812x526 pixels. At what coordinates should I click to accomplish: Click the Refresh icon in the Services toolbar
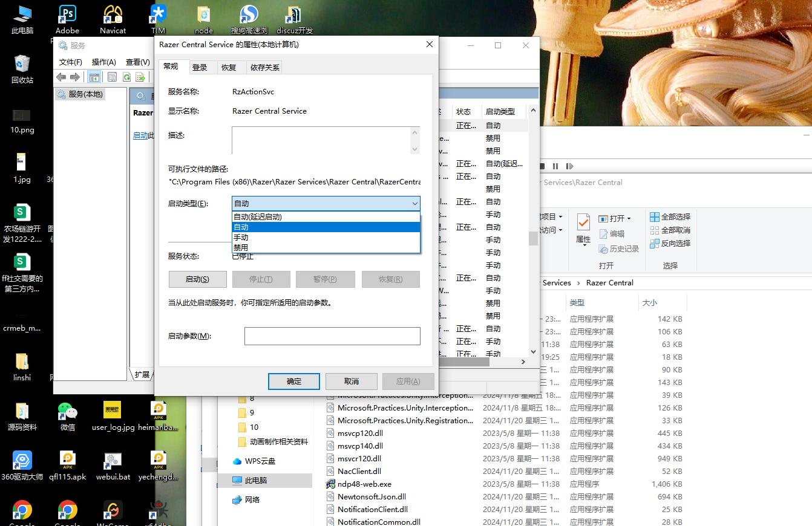pos(126,77)
